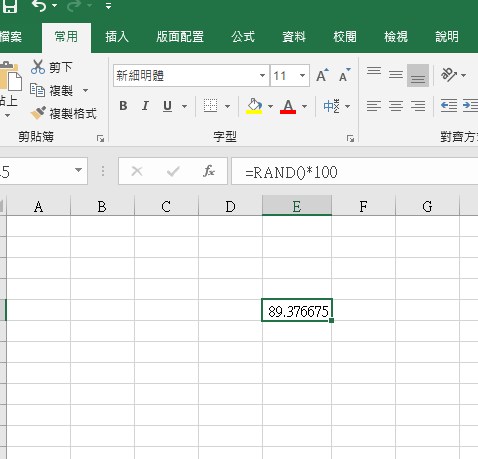Apply yellow fill color to cell
This screenshot has height=459, width=478.
(254, 106)
